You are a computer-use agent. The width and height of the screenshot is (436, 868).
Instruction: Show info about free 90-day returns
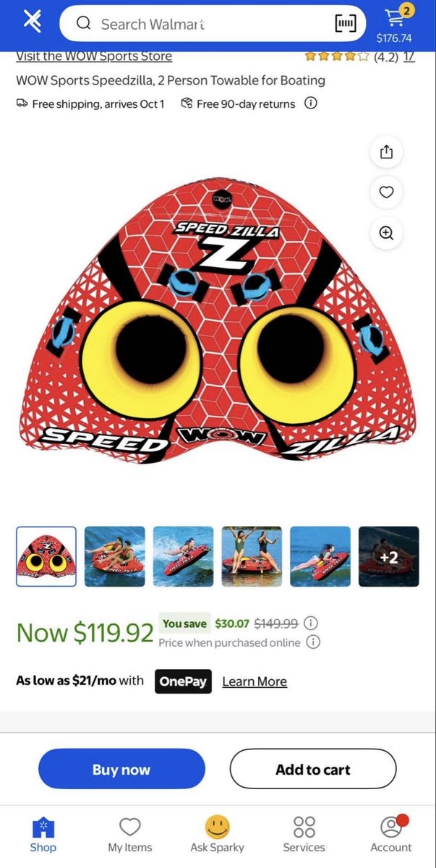[311, 103]
